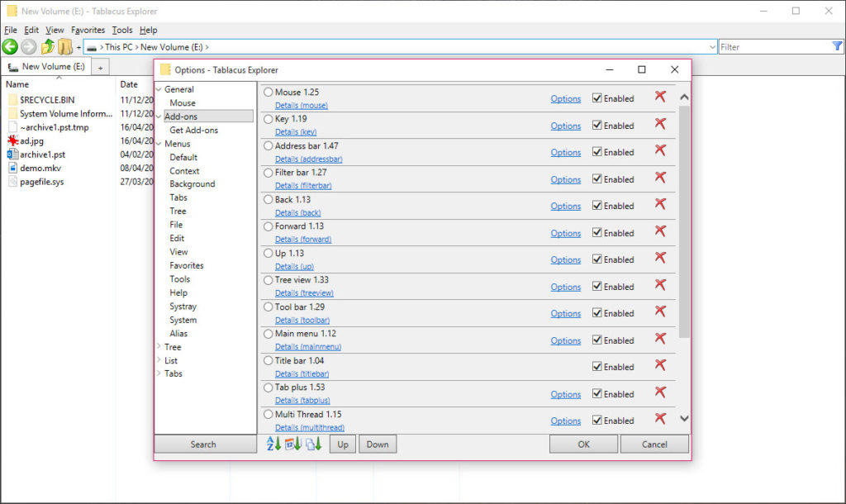Click the Cancel button

[654, 445]
